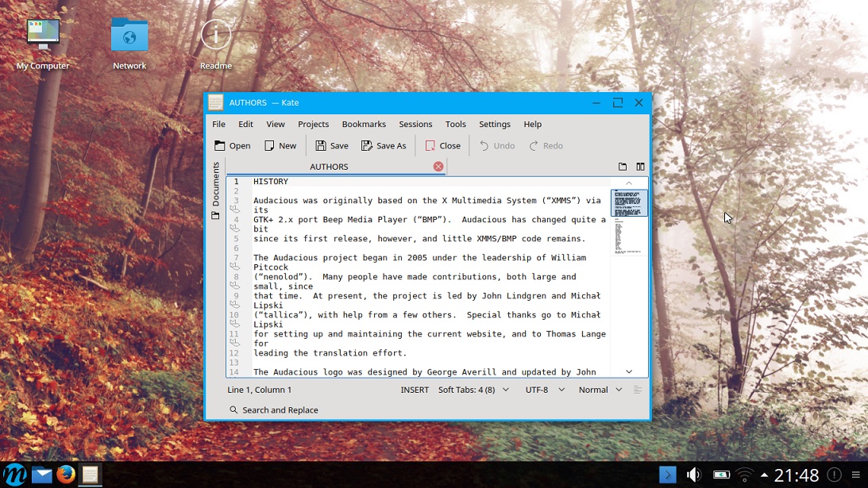The image size is (868, 488).
Task: Click the hamburger menu at the taskbar's end
Action: click(x=856, y=475)
